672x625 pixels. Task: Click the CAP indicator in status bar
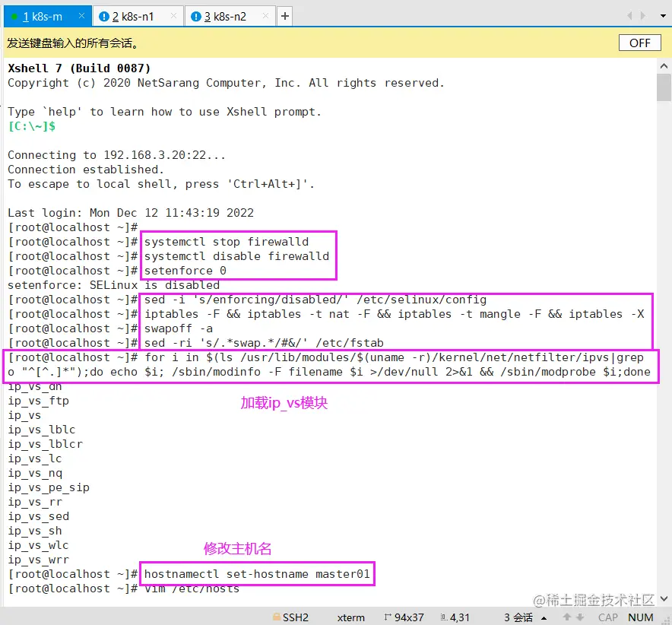(607, 617)
